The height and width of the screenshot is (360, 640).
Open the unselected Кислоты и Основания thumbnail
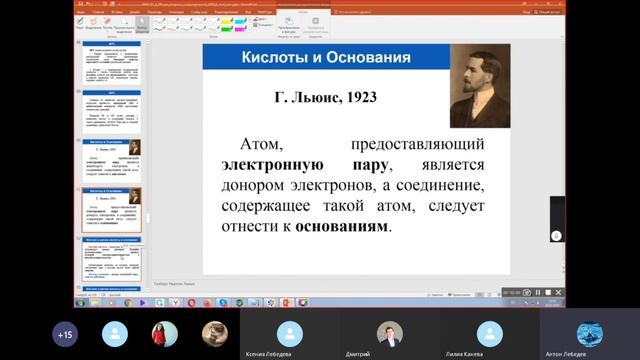(x=112, y=161)
